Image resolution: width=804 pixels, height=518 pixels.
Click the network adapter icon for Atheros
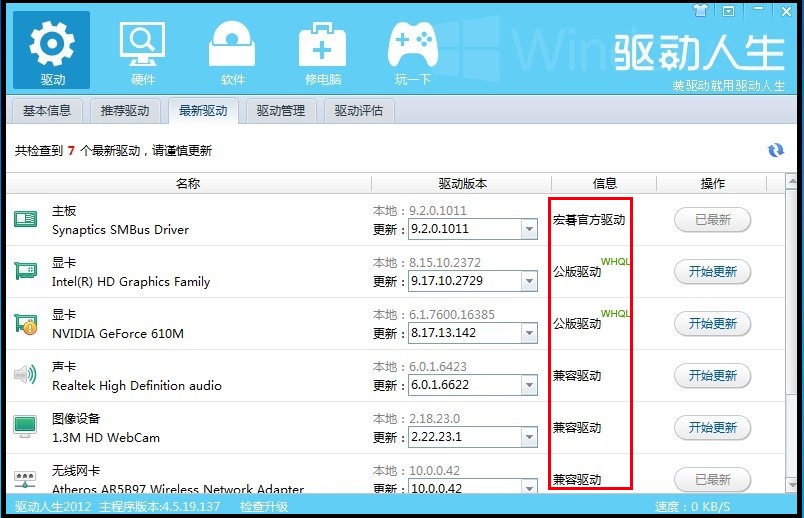25,479
